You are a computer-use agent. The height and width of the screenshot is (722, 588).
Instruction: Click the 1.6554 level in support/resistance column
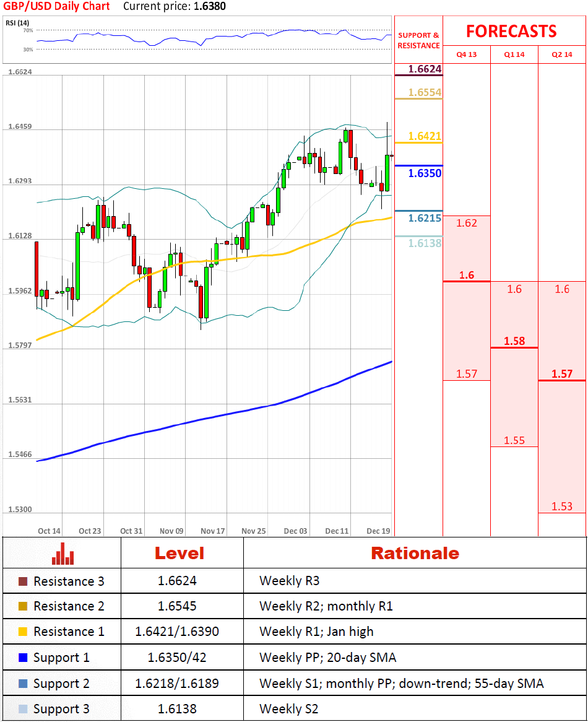point(425,92)
